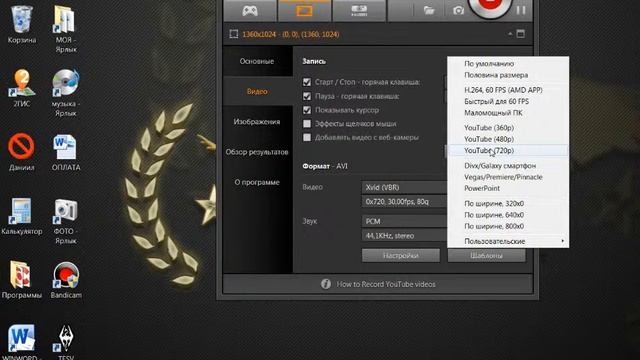Open the Изображения settings tab

(257, 122)
